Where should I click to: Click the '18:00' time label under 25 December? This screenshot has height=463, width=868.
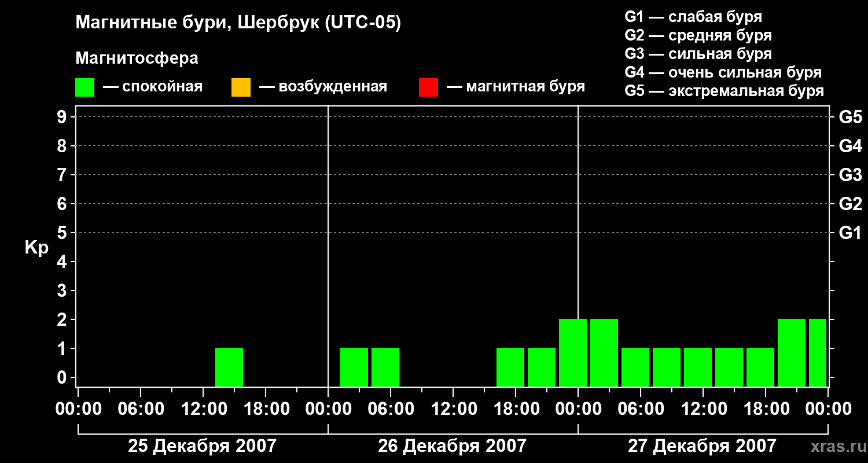266,409
